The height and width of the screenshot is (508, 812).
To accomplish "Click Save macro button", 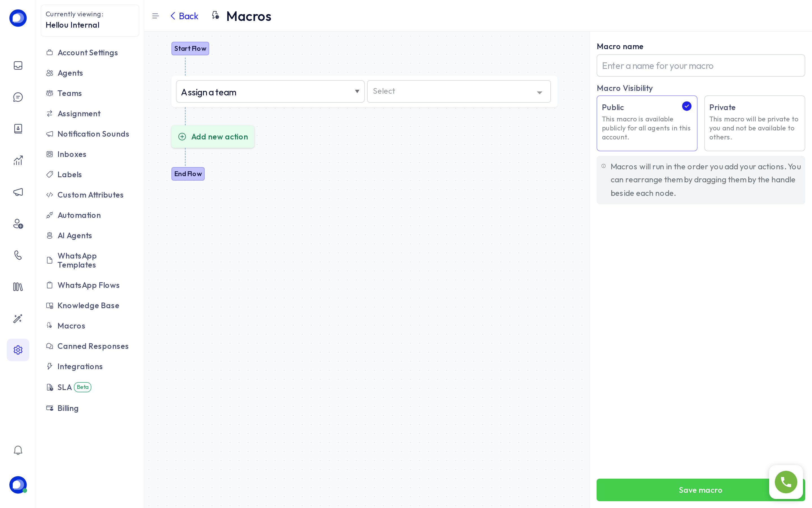I will click(700, 490).
